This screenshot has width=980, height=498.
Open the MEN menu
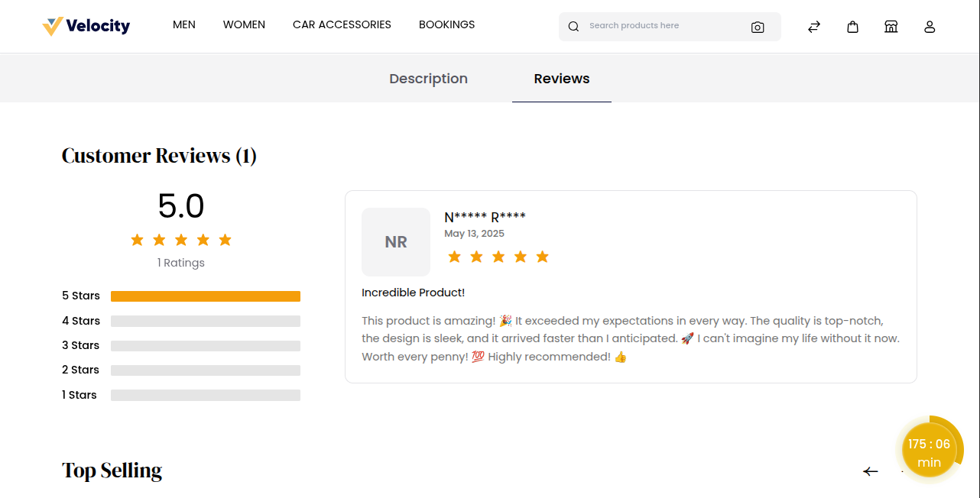[184, 24]
